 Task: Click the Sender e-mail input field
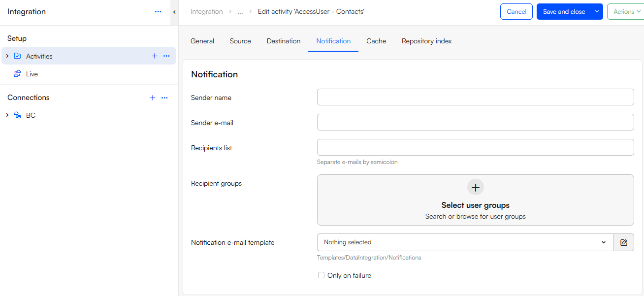475,122
